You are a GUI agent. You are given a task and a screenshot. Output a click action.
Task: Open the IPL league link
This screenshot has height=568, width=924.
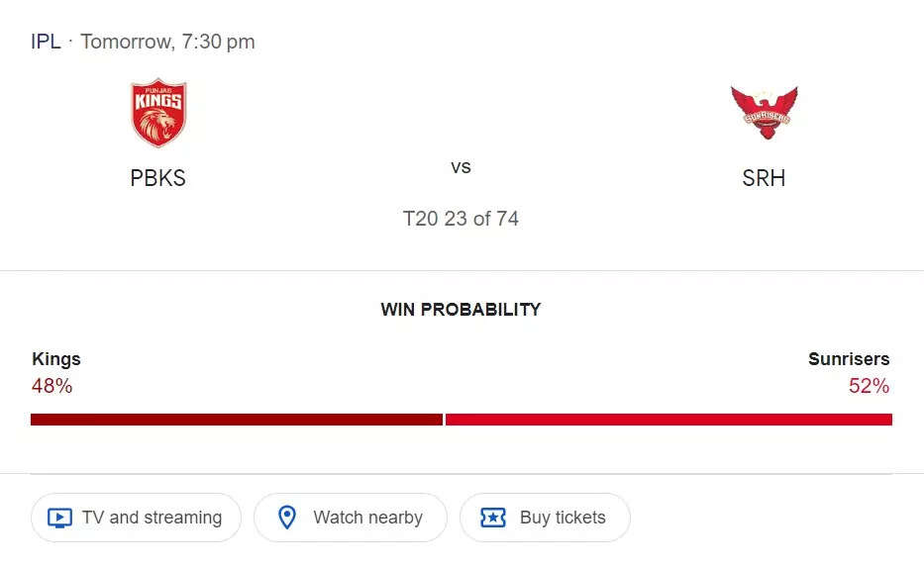coord(46,42)
